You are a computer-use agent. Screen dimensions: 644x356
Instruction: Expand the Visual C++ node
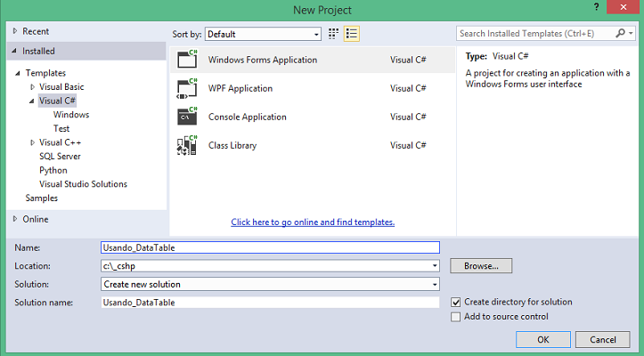point(32,142)
